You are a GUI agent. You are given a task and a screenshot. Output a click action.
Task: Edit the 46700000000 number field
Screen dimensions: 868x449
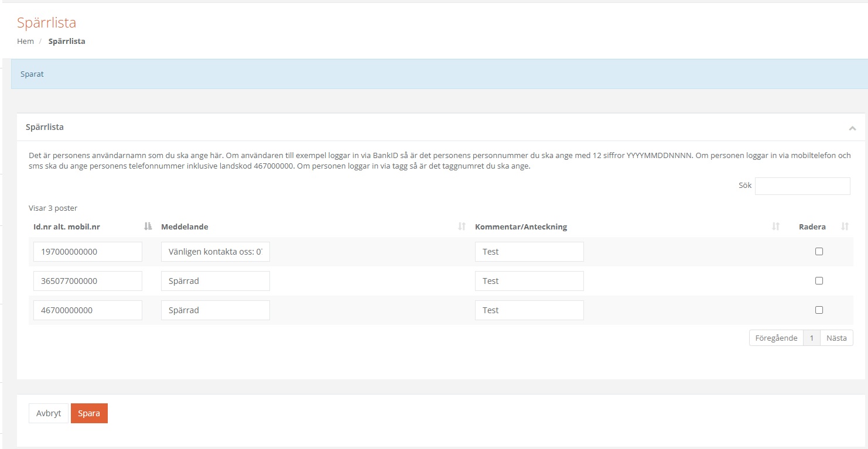[88, 310]
